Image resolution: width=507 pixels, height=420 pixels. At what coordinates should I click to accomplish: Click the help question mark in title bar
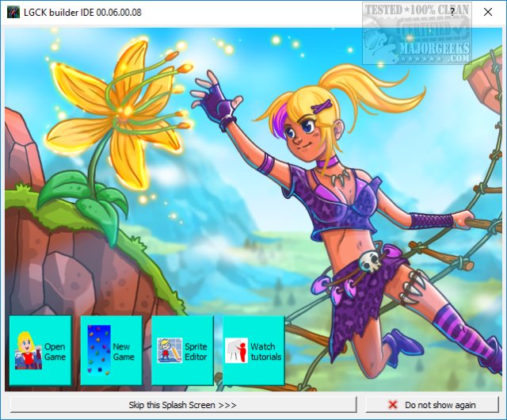(452, 12)
